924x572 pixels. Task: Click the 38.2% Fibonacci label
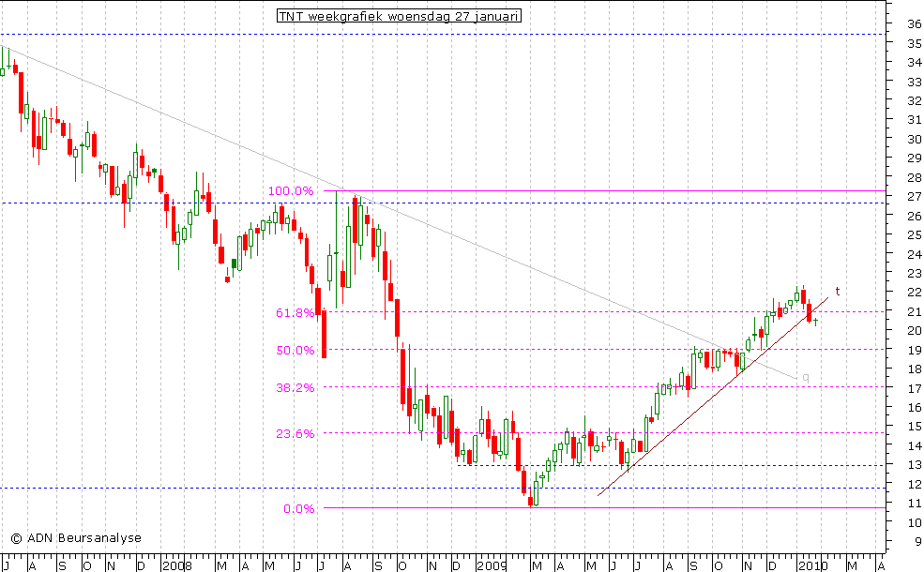pyautogui.click(x=295, y=388)
